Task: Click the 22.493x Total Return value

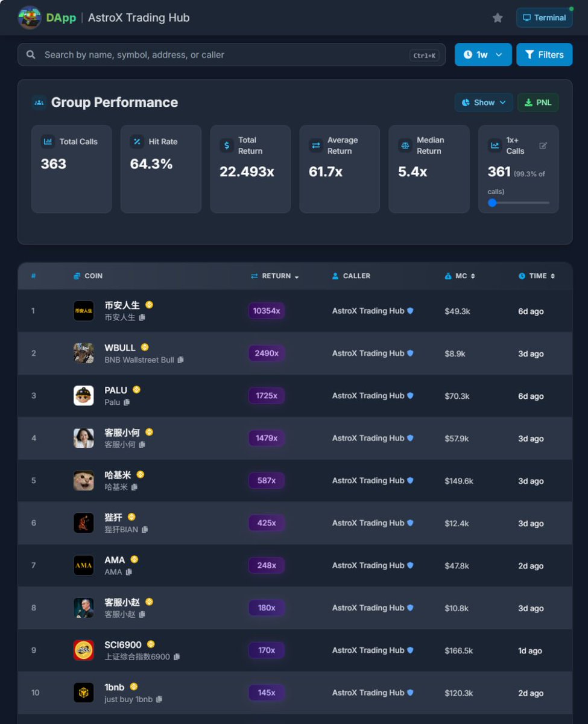Action: point(247,171)
